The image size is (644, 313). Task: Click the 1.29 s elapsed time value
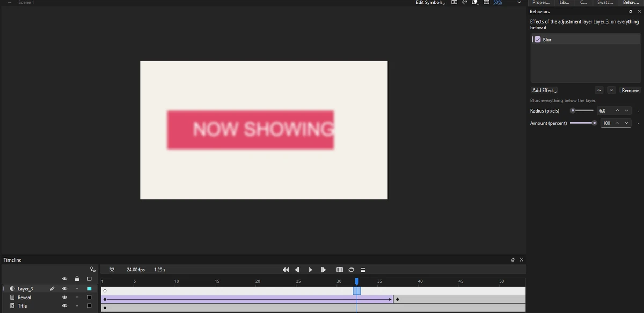click(x=159, y=270)
